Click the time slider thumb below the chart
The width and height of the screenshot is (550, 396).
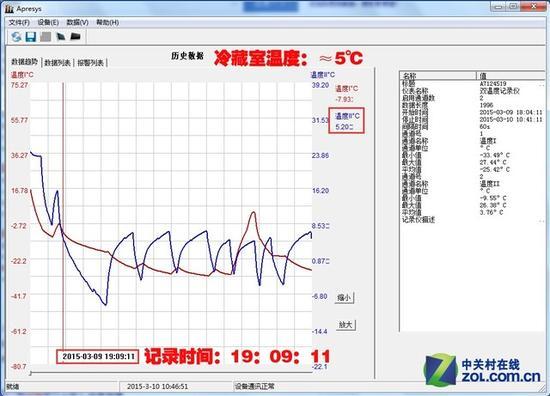click(31, 373)
